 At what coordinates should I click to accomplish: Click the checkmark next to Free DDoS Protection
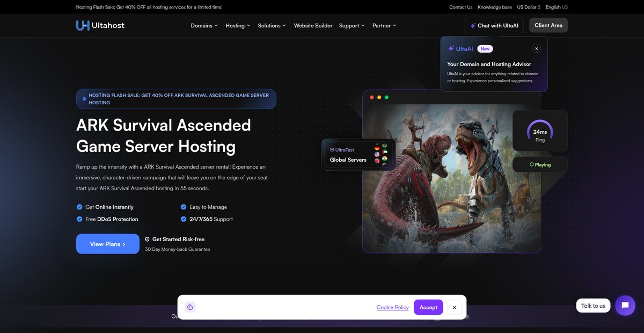tap(79, 219)
